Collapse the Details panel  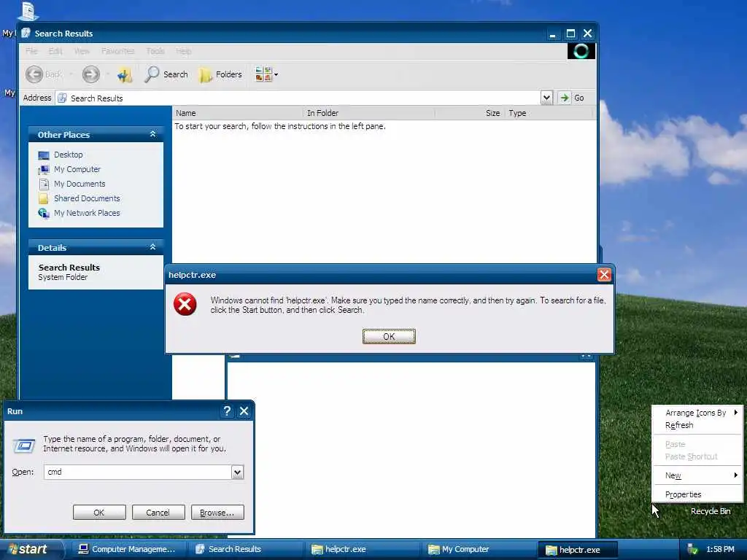point(152,247)
